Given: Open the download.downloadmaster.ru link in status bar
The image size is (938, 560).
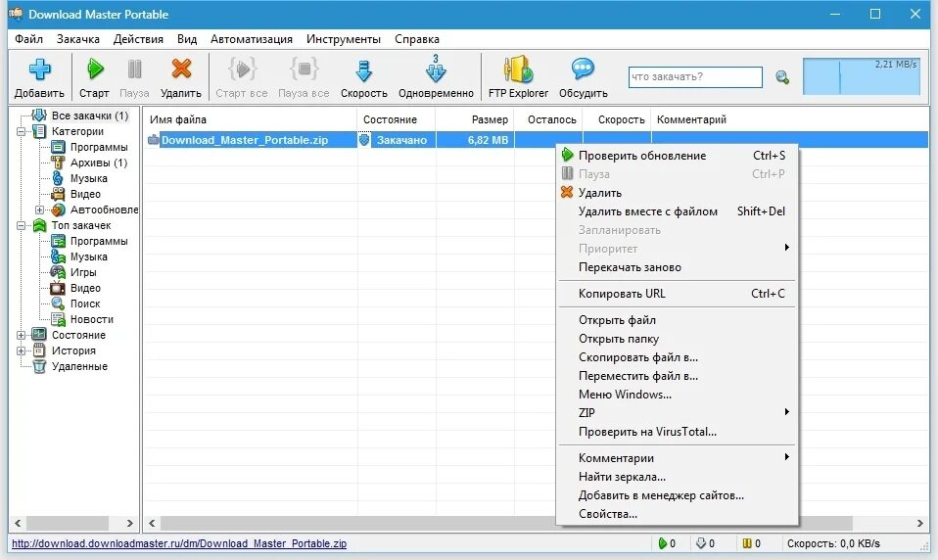Looking at the screenshot, I should [x=179, y=543].
